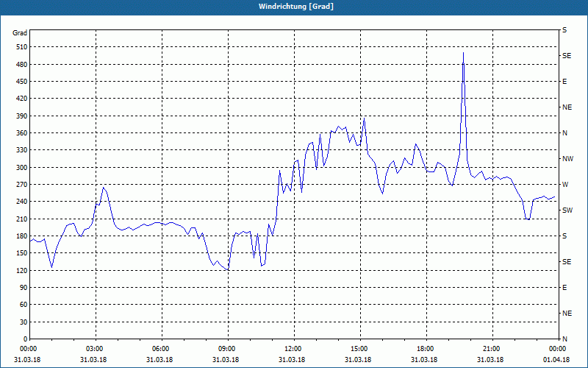This screenshot has width=588, height=368.
Task: Click the 31.03.18 date under 21:00
Action: [x=490, y=360]
